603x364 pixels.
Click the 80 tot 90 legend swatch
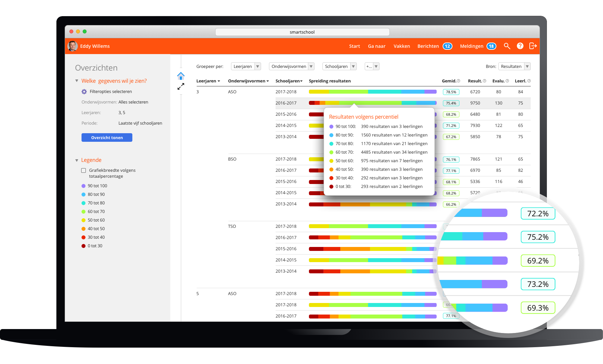click(x=84, y=195)
